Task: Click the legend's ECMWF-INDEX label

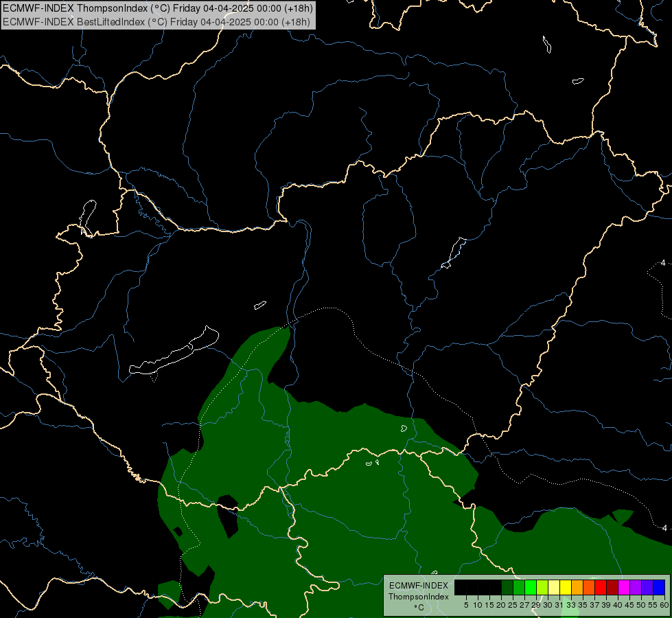Action: pyautogui.click(x=419, y=586)
